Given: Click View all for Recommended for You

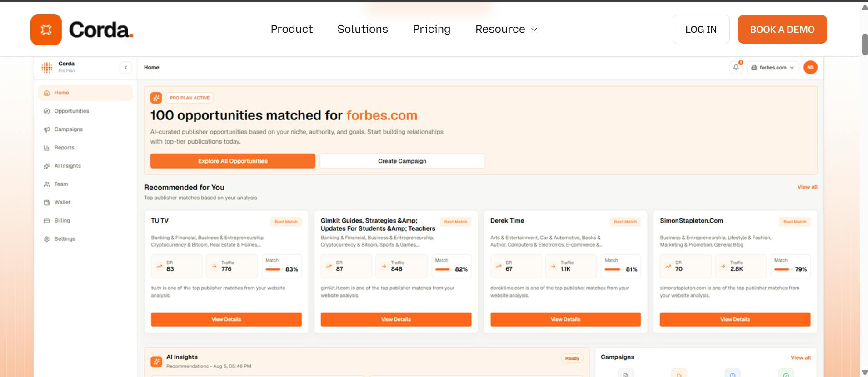Looking at the screenshot, I should click(x=807, y=187).
